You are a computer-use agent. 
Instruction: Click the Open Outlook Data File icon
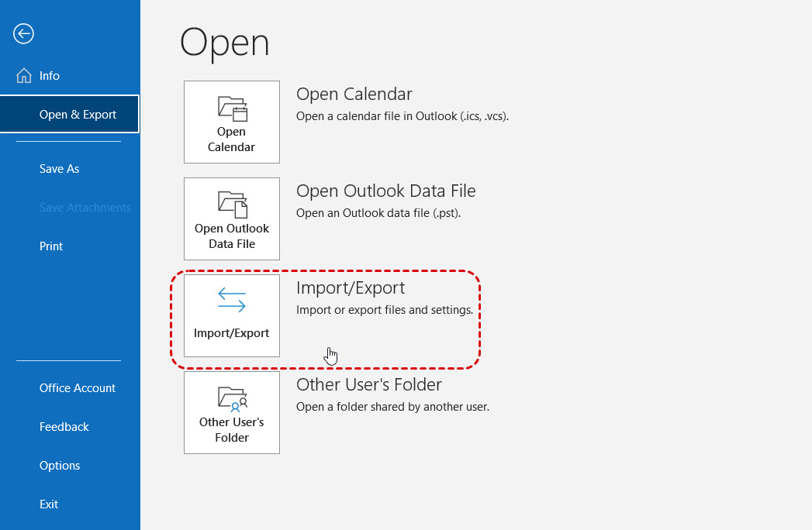coord(232,204)
